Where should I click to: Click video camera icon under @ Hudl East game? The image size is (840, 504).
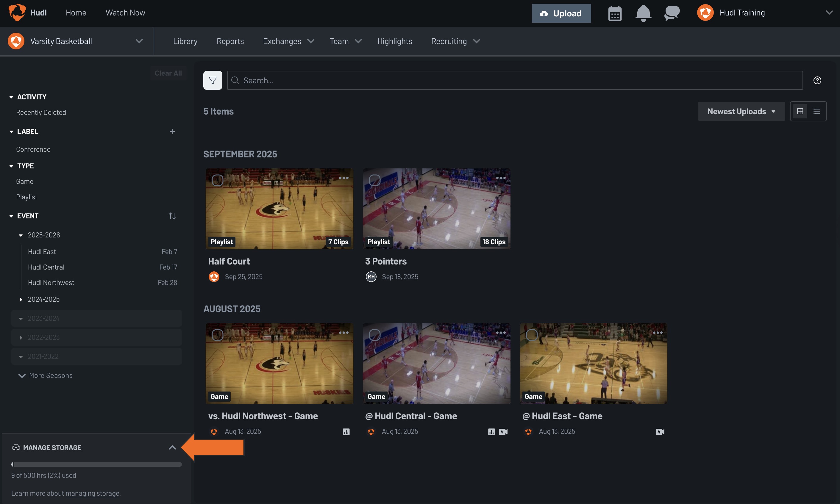point(660,432)
